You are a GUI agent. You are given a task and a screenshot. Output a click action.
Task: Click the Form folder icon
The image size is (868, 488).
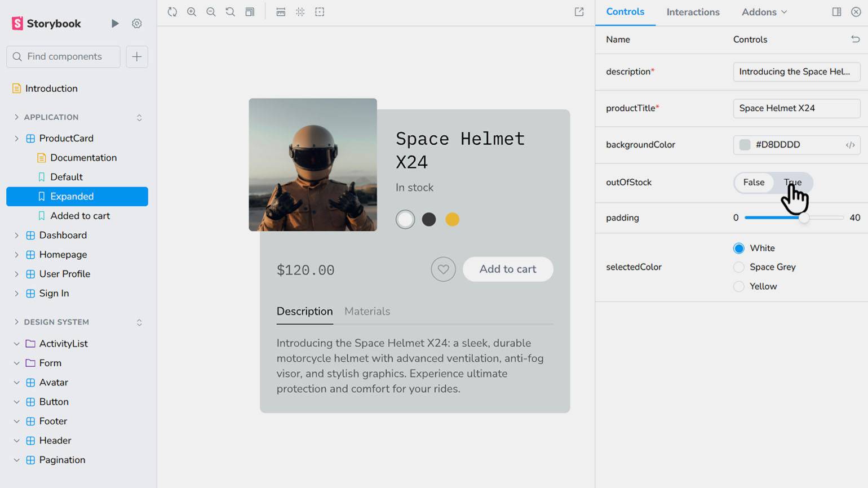pyautogui.click(x=30, y=363)
